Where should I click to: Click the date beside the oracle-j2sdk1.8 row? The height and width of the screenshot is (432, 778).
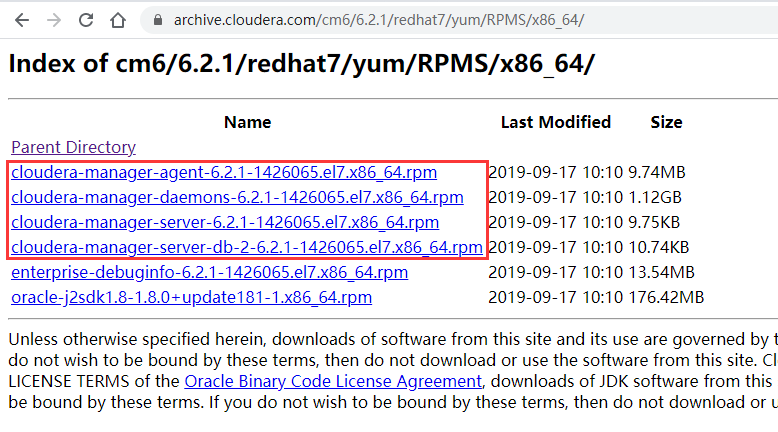point(555,297)
